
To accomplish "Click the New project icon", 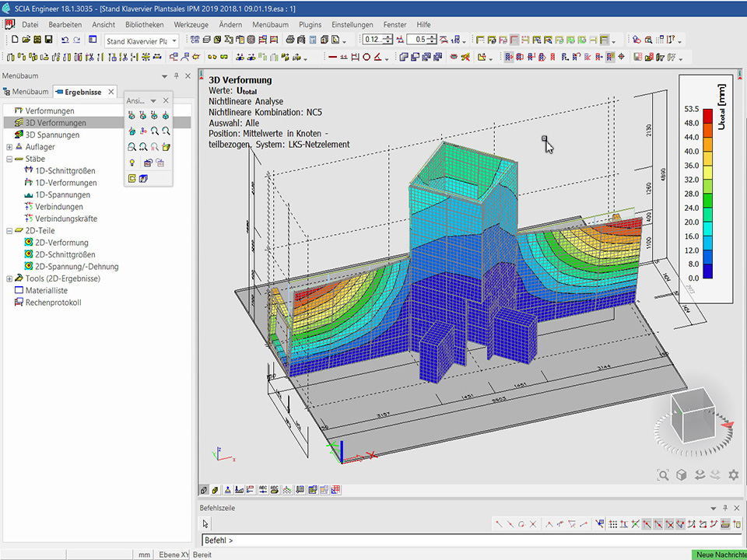I will pos(15,40).
